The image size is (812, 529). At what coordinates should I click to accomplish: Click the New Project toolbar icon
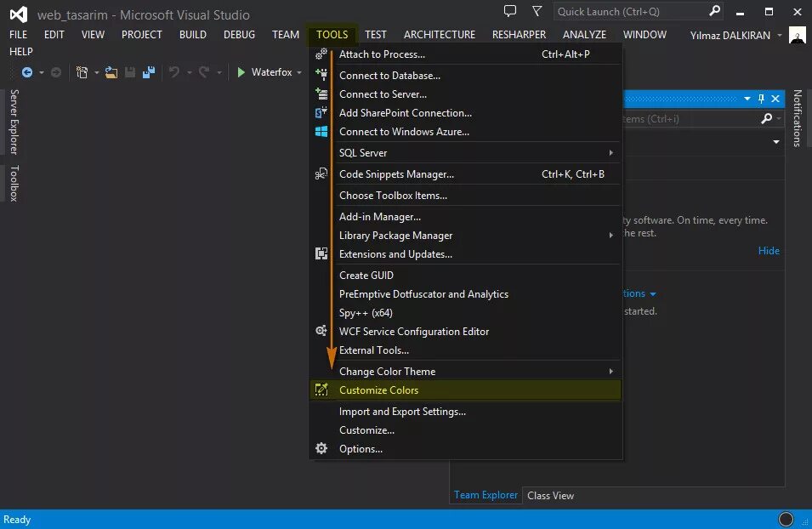click(82, 72)
